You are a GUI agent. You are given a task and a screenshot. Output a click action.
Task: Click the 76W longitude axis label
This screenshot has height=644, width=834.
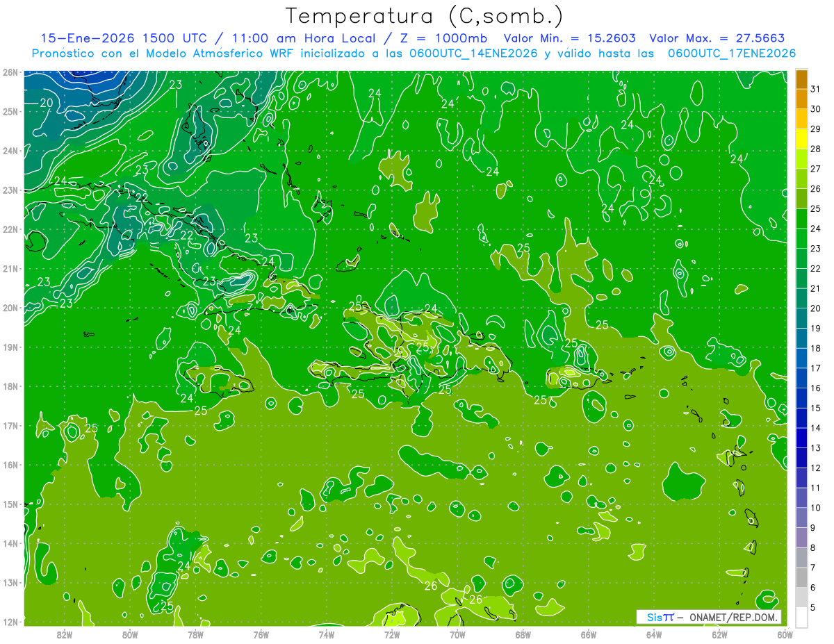(x=261, y=634)
